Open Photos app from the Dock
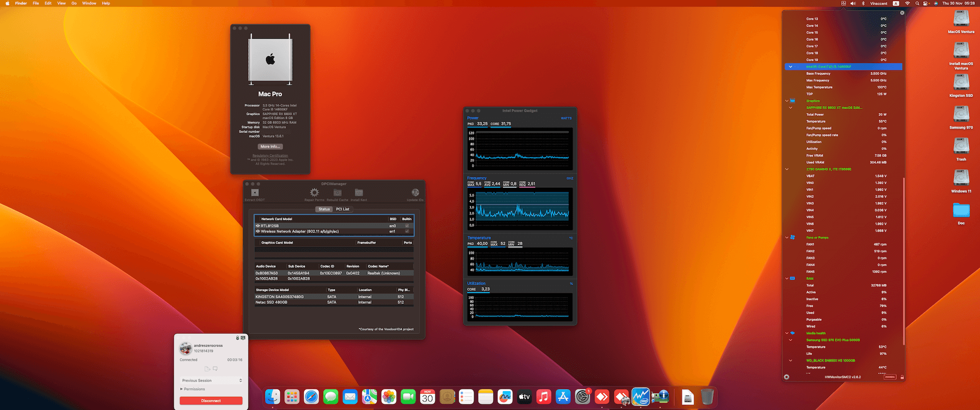Screen dimensions: 980x410 (389, 396)
